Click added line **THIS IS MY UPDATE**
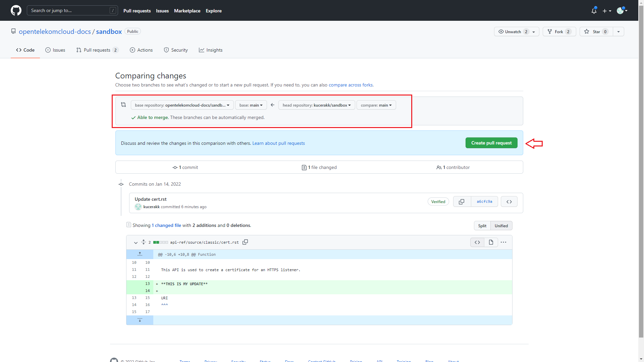Viewport: 644px width, 362px height. (x=184, y=284)
